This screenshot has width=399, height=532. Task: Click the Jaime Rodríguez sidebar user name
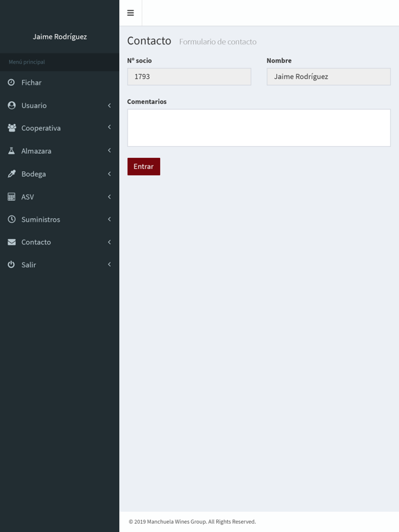tap(60, 37)
